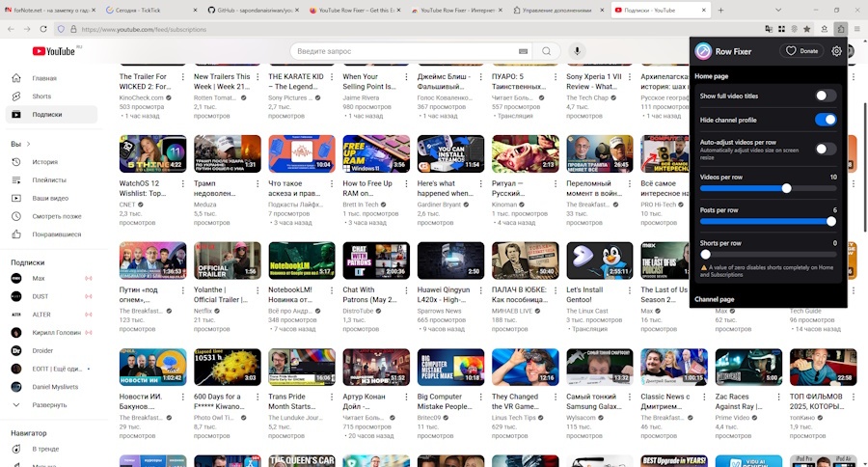Open the Huawei Qingyun L420x video thumbnail
The width and height of the screenshot is (868, 467).
coord(450,261)
